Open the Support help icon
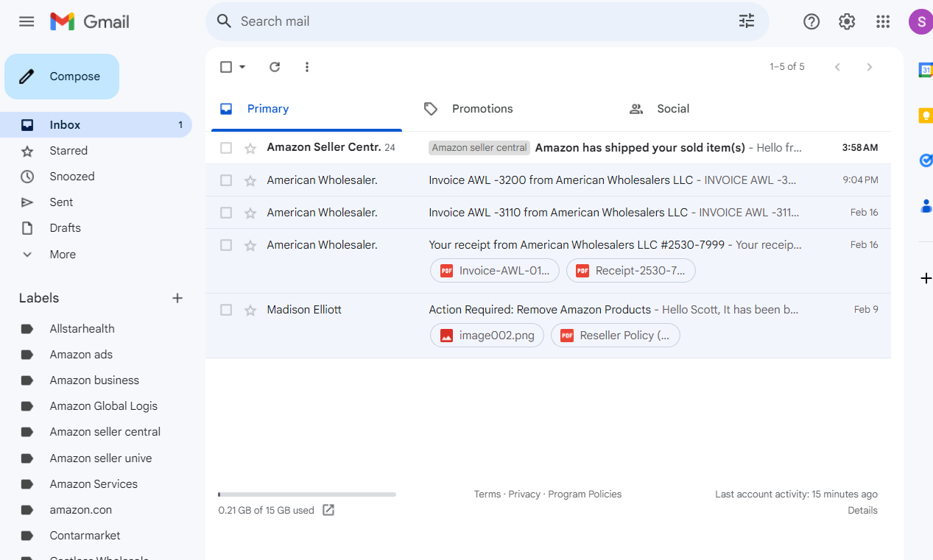Viewport: 933px width, 560px height. (x=811, y=21)
